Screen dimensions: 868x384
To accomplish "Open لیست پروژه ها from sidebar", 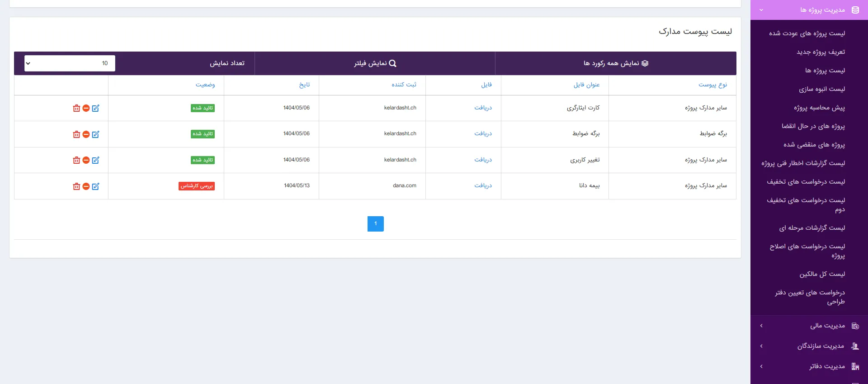I will click(825, 71).
